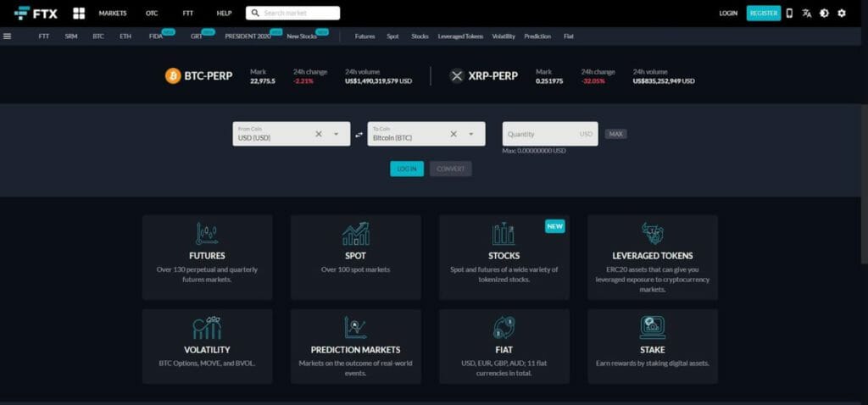Open the FTT top menu item
Screen dimensions: 868x405
187,14
